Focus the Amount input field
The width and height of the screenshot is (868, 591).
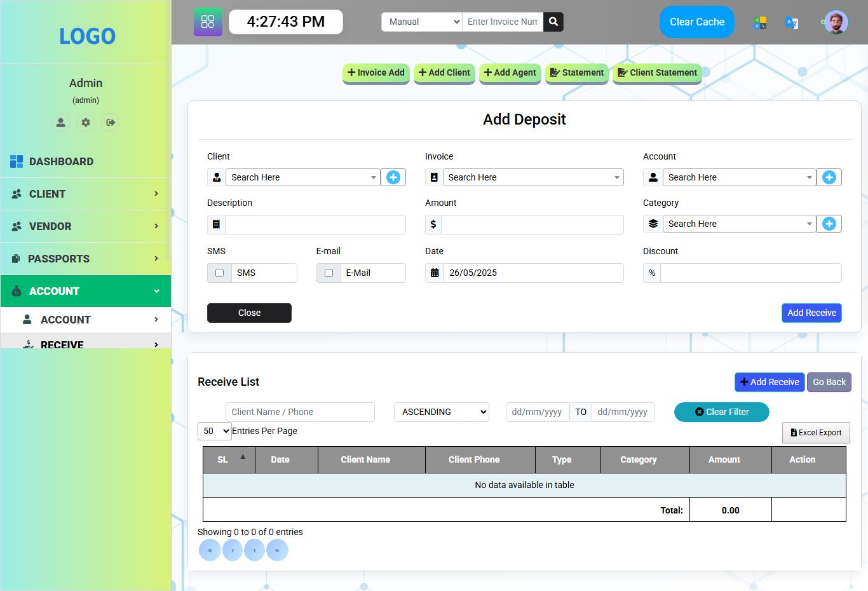532,224
